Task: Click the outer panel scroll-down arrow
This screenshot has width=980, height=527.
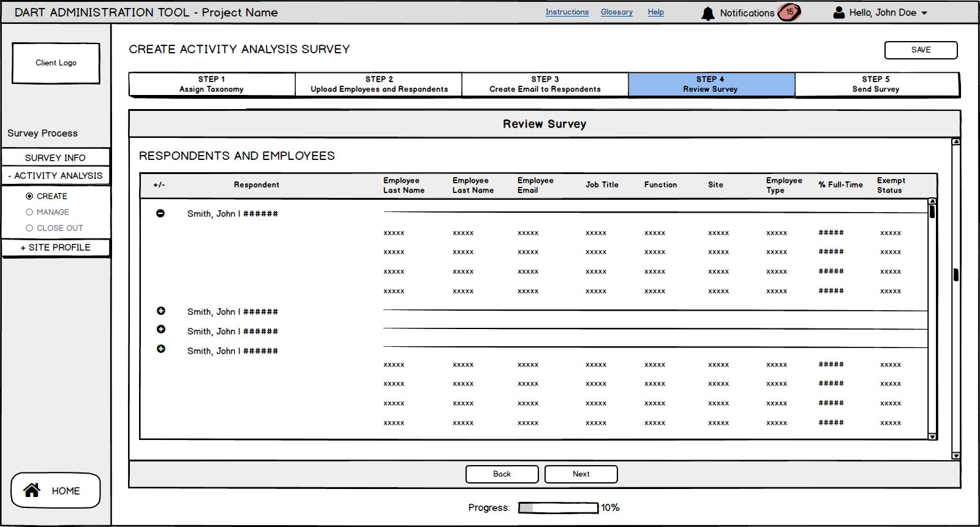Action: (956, 456)
